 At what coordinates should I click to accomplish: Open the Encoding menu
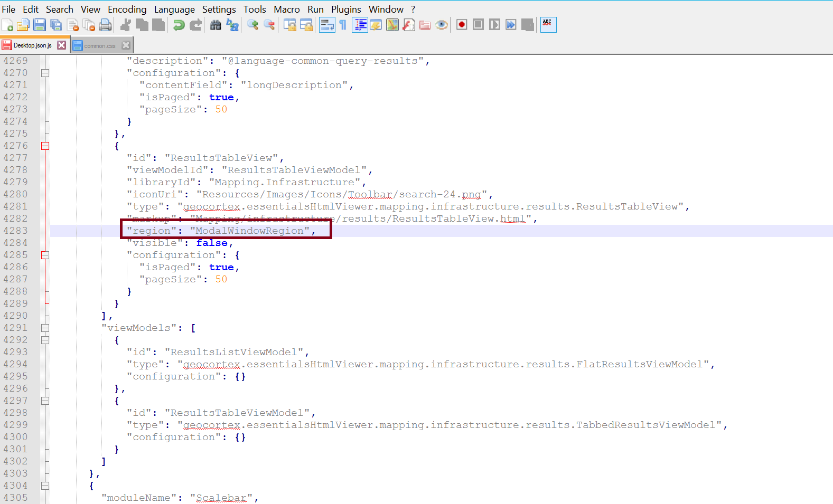127,9
